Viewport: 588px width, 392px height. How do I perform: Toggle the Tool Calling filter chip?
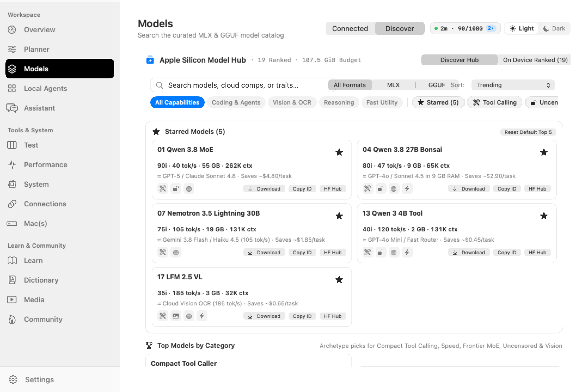point(495,102)
